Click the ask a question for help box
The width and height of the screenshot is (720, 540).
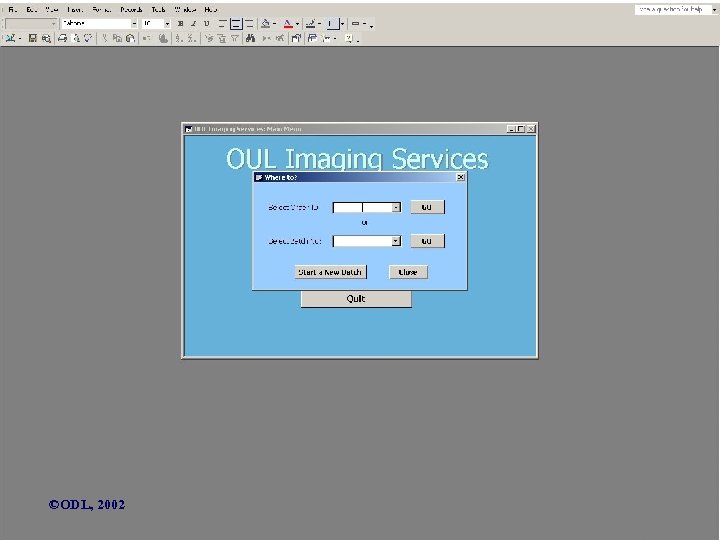(673, 9)
